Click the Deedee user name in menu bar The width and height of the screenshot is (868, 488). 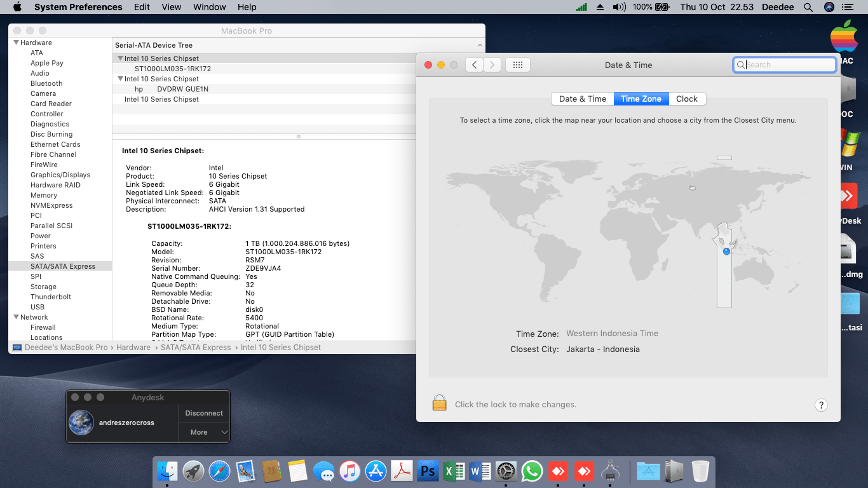(777, 7)
